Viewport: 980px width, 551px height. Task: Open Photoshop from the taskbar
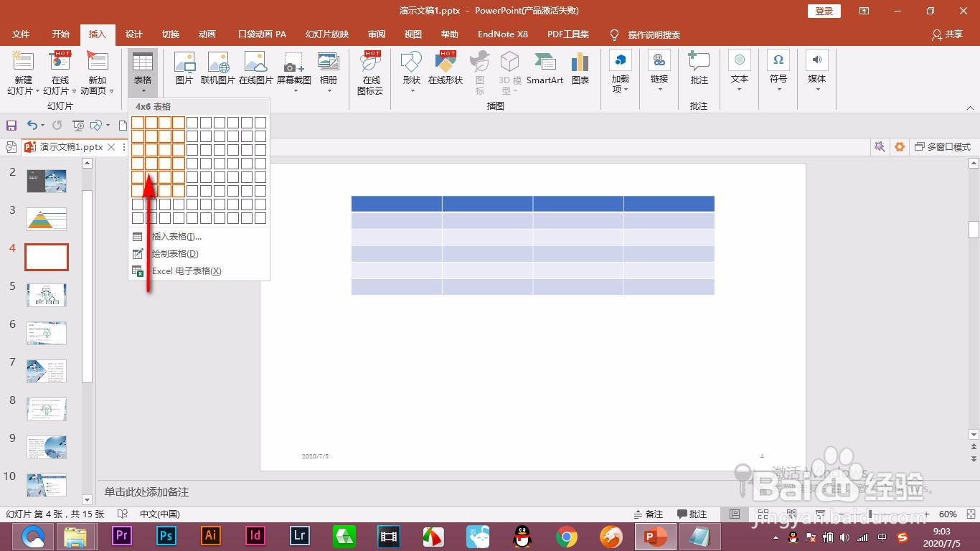(166, 536)
